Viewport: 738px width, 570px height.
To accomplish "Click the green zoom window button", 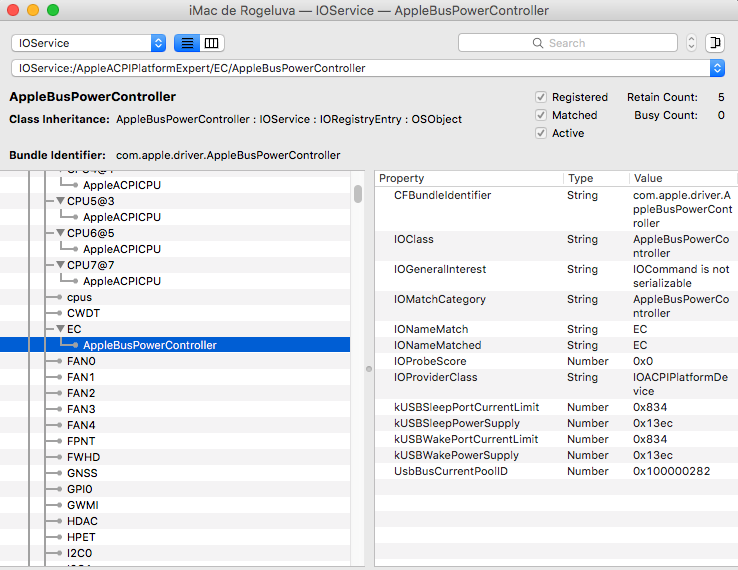I will [53, 10].
